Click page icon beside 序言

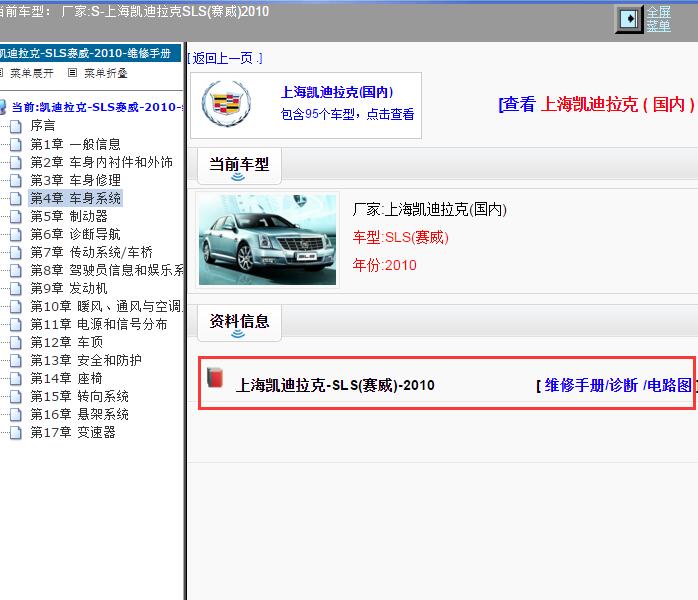coord(16,126)
